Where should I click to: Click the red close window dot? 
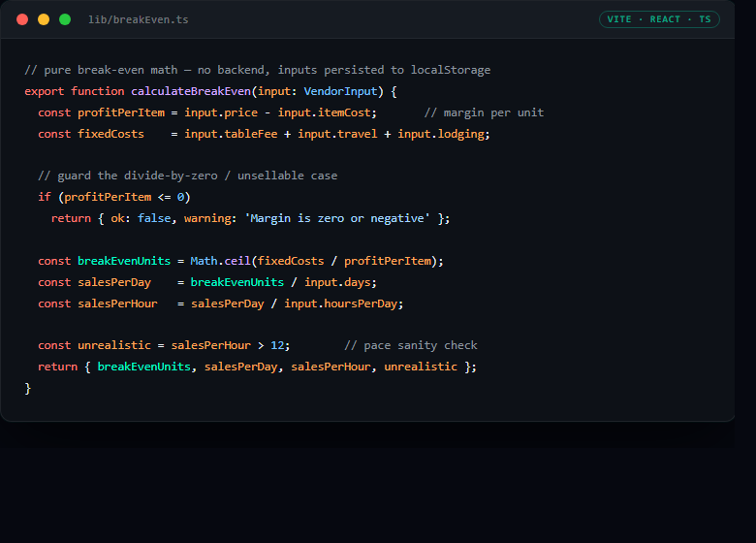point(22,19)
